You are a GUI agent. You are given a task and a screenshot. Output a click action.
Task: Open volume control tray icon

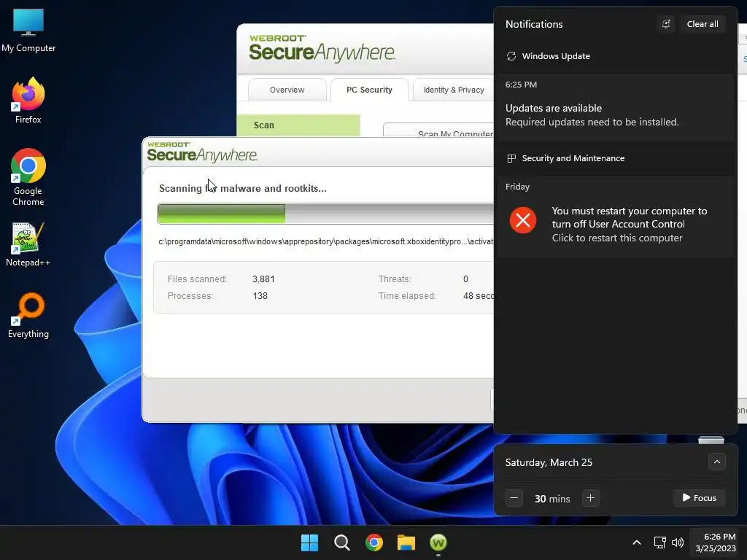tap(678, 542)
